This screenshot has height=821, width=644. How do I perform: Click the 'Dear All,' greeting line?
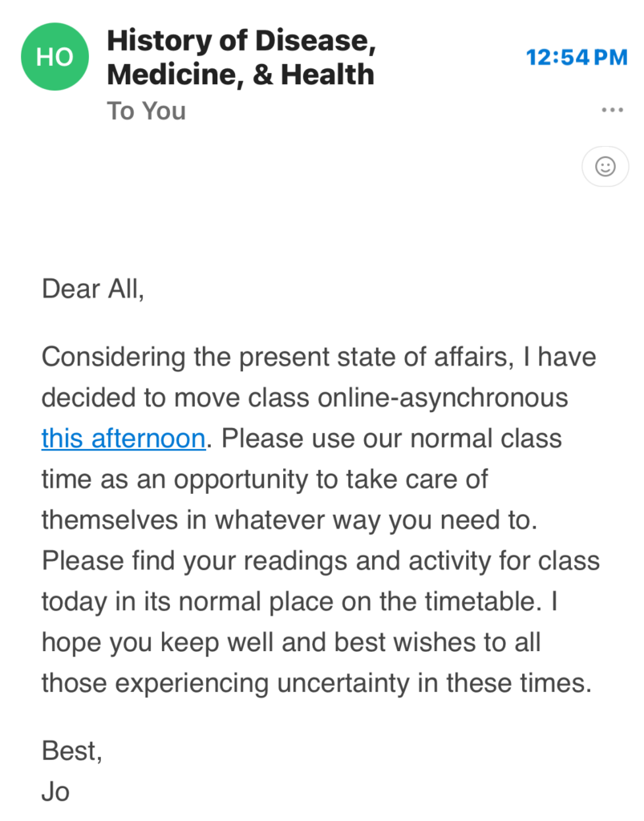click(93, 289)
